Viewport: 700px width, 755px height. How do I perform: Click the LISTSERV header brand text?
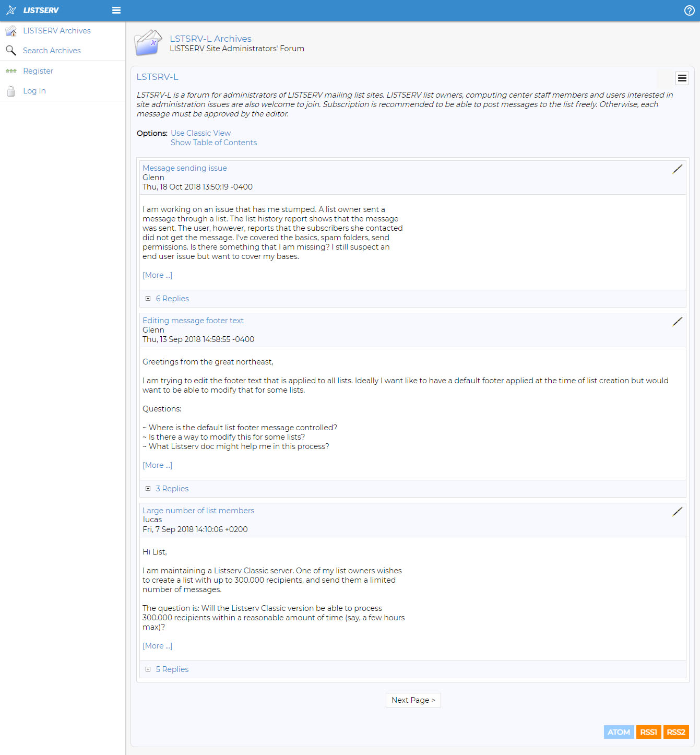(x=41, y=10)
